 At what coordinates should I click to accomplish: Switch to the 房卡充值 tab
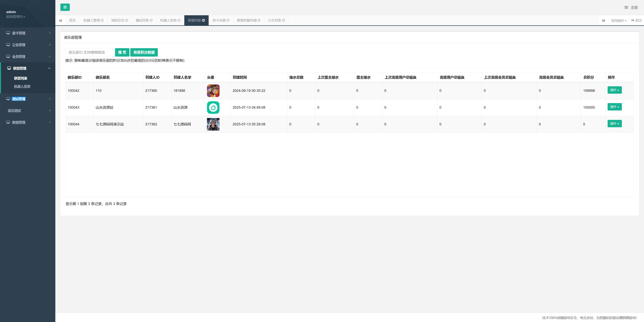(x=219, y=20)
